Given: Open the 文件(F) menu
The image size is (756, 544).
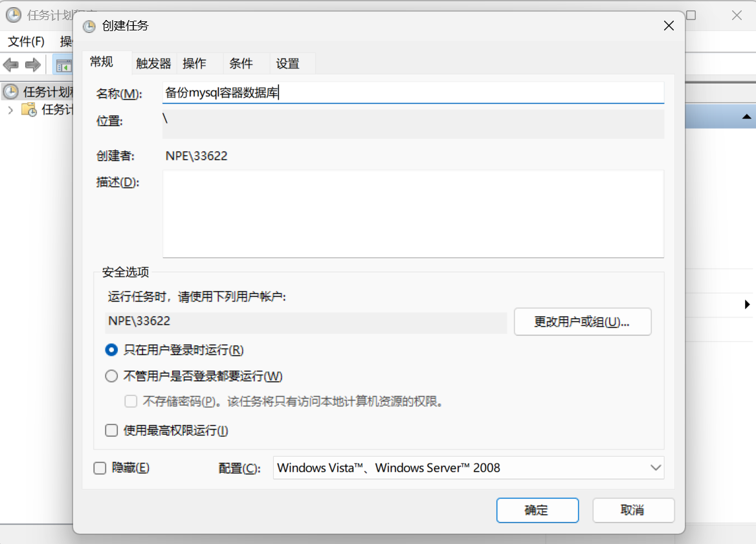Looking at the screenshot, I should (26, 41).
